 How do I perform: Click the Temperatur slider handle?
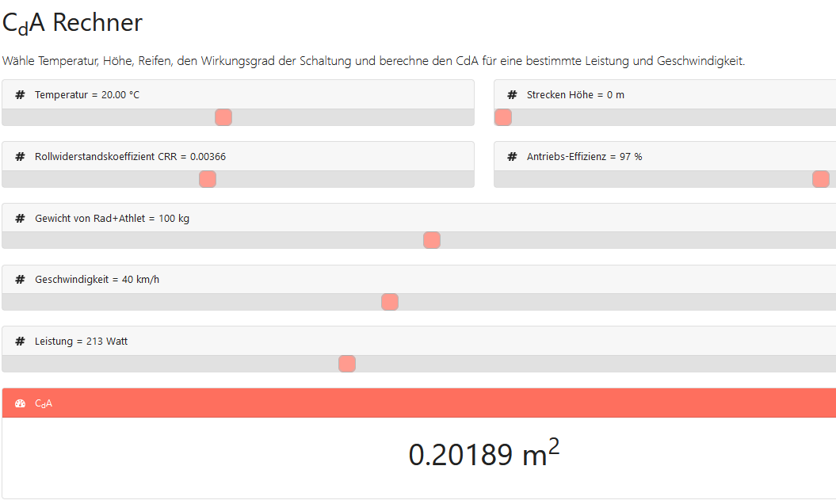223,117
